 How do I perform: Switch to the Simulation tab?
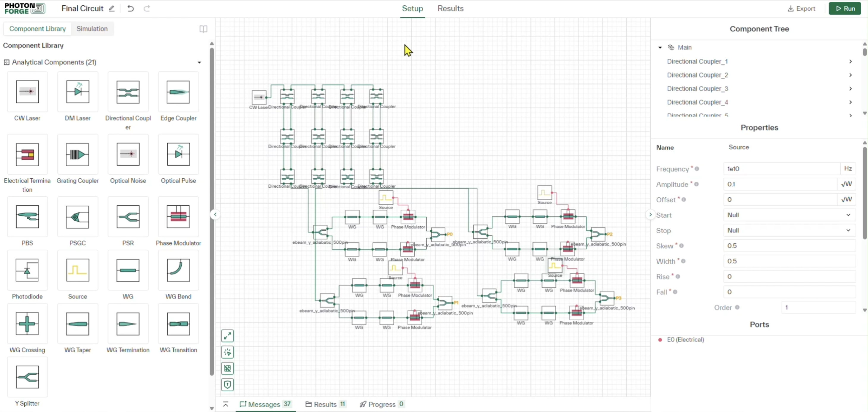(x=92, y=28)
